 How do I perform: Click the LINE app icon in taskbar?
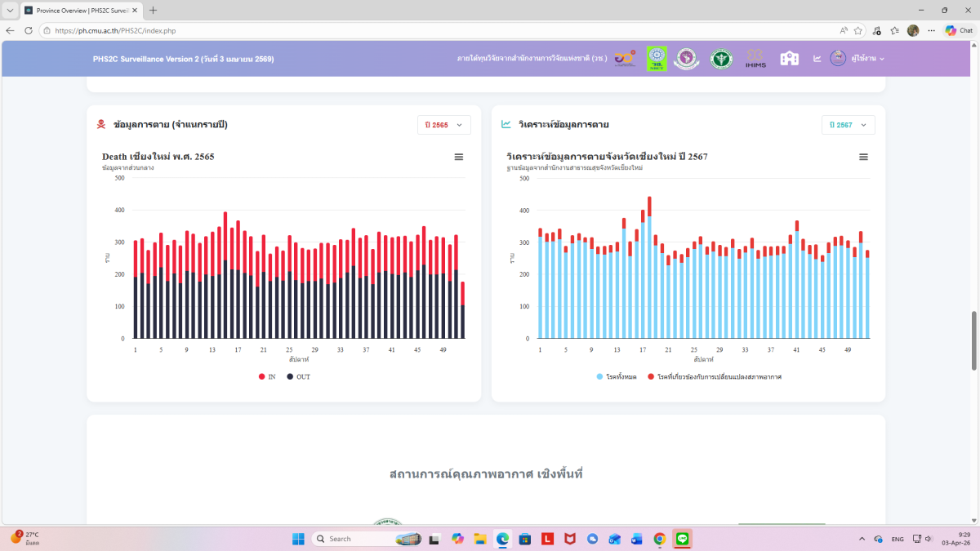[x=682, y=539]
